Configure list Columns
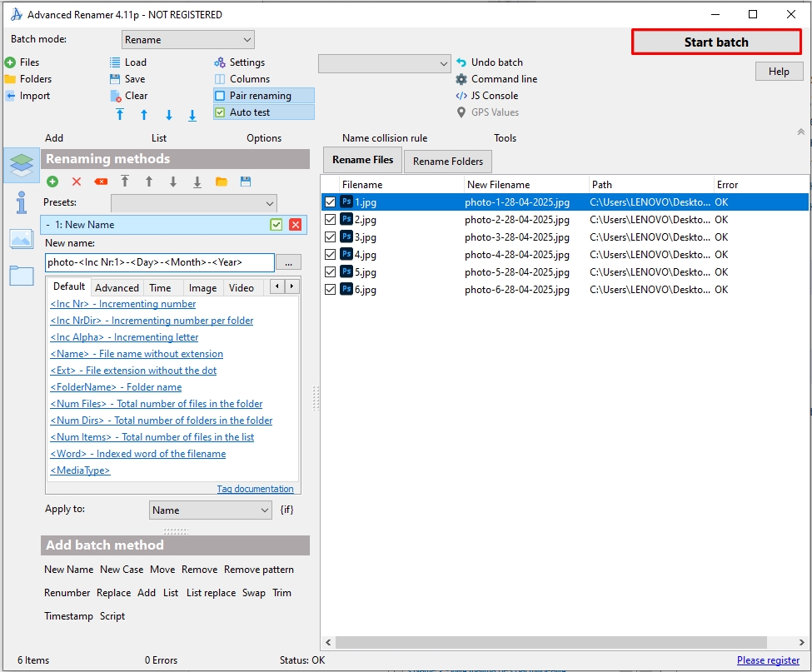 coord(242,79)
